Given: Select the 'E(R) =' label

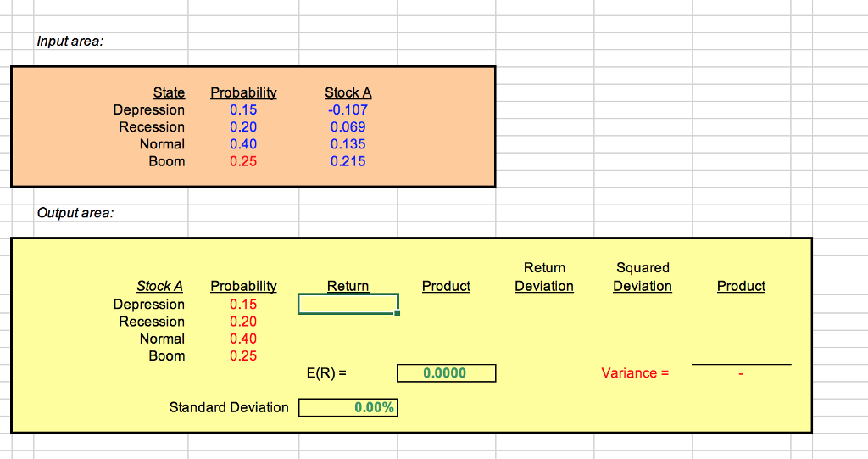Looking at the screenshot, I should [326, 373].
